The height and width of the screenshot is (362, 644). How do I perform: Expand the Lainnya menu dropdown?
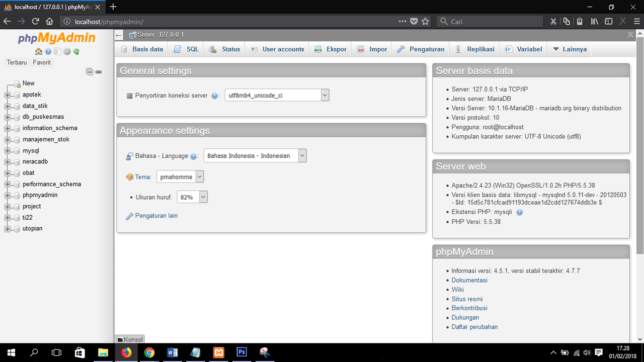pos(570,49)
